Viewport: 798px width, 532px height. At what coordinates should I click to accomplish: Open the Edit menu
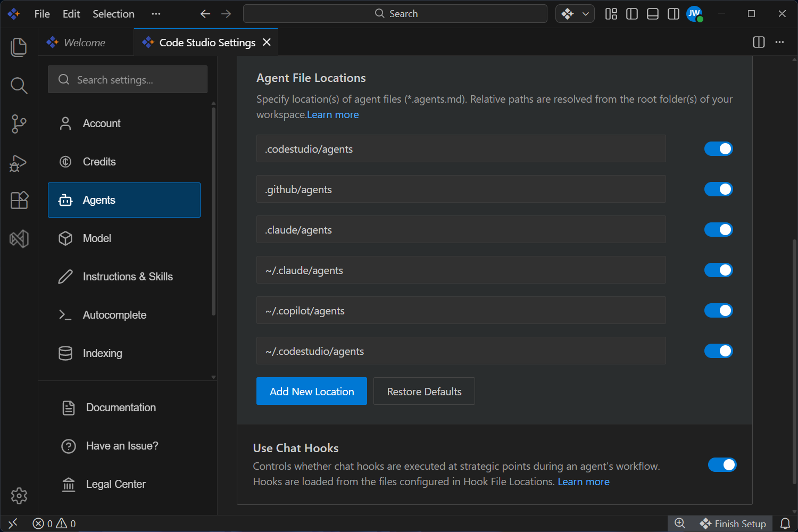tap(71, 14)
